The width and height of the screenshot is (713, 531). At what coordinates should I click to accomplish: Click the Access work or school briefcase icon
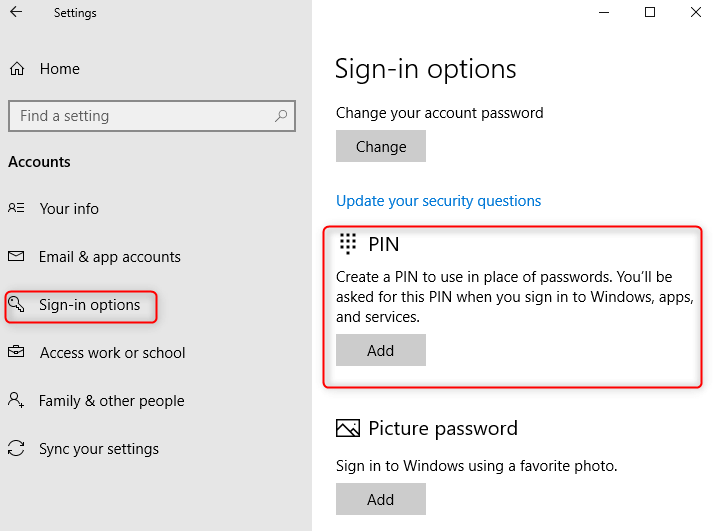[16, 353]
